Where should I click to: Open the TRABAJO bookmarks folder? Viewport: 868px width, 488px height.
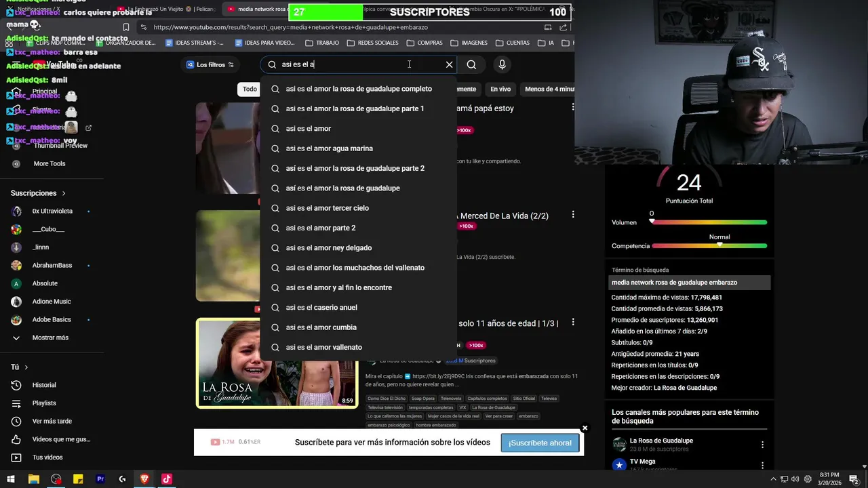(x=322, y=43)
